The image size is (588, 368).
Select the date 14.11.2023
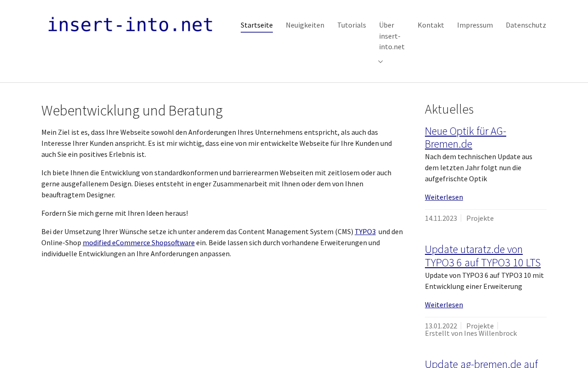[x=441, y=218]
